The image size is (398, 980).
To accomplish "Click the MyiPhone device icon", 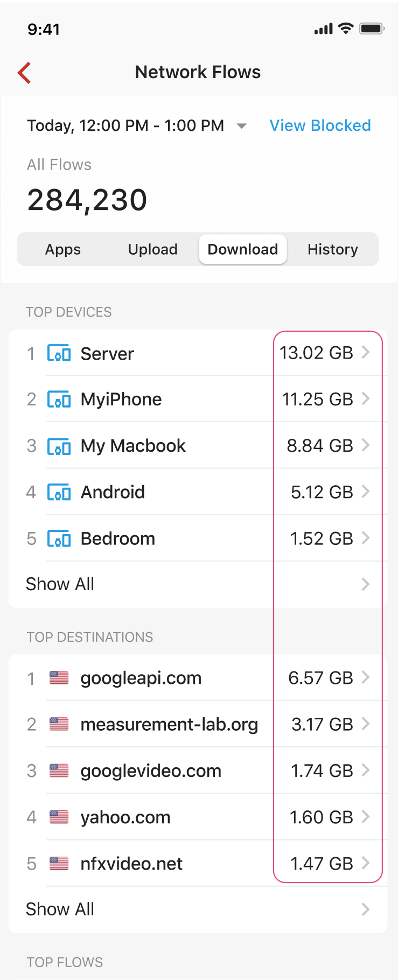I will (59, 400).
